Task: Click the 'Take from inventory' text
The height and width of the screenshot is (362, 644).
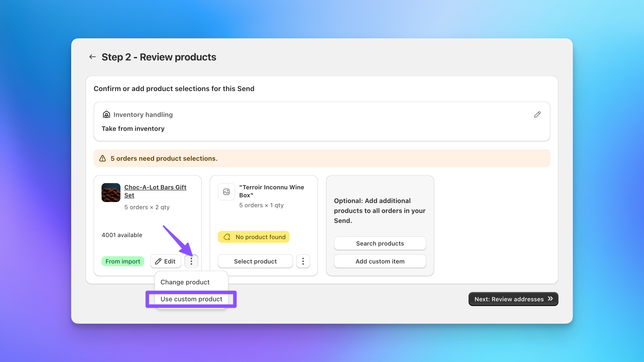Action: point(133,128)
